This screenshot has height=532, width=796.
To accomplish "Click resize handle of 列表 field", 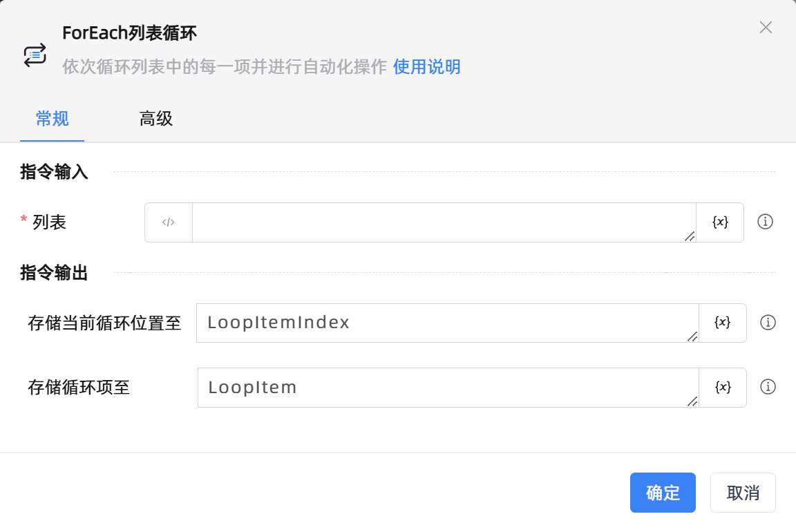I will (x=690, y=236).
